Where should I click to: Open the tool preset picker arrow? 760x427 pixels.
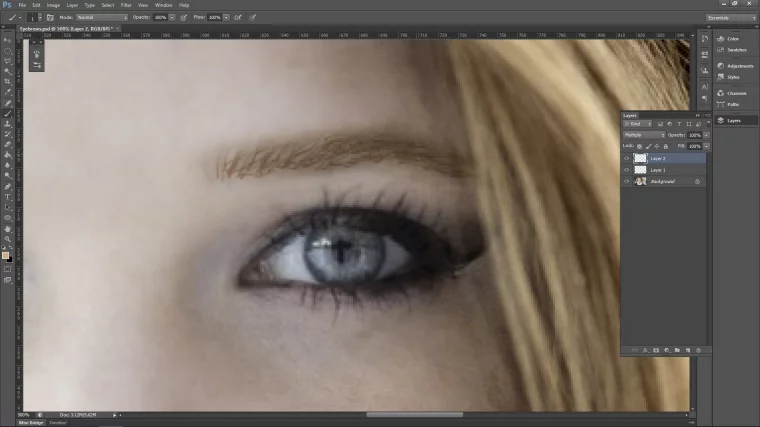point(20,17)
